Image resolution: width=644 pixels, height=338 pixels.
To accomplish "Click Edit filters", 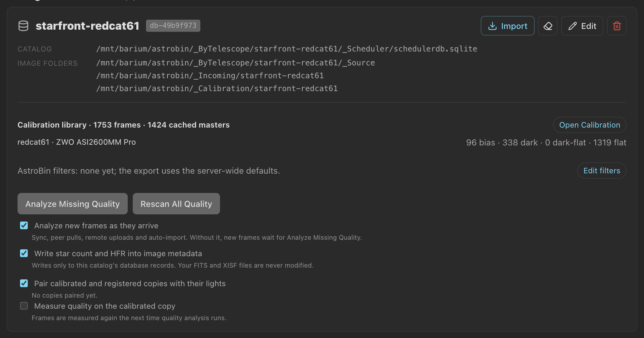I will (602, 171).
